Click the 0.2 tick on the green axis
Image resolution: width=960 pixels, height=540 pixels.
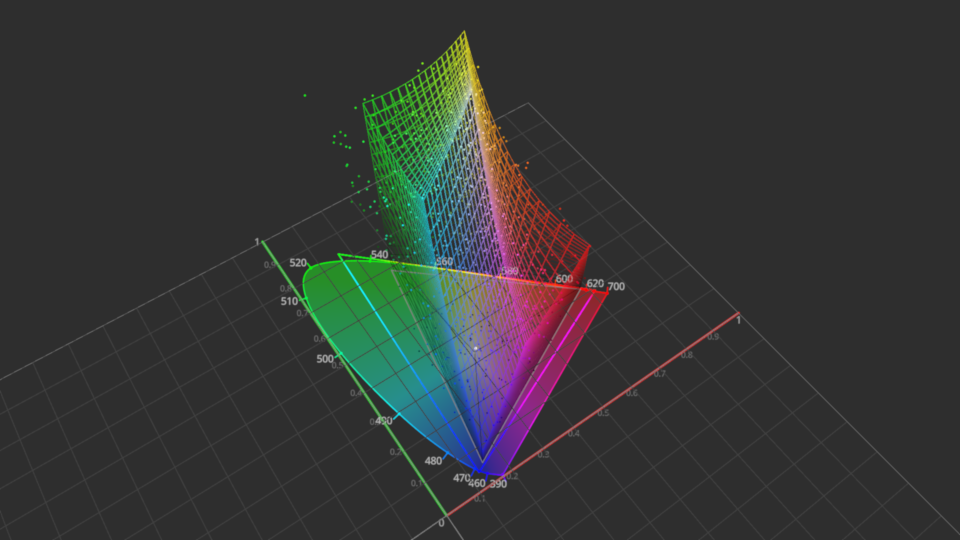coord(396,452)
